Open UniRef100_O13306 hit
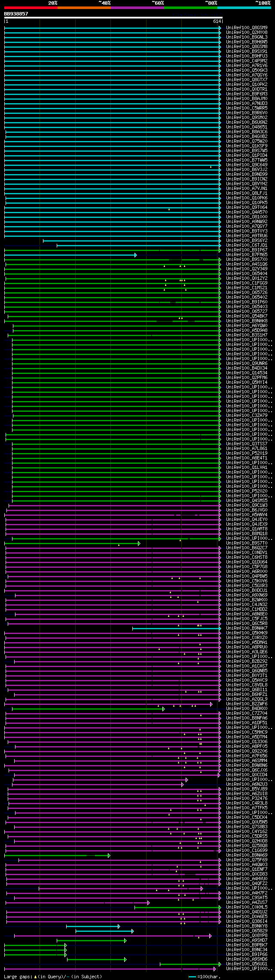This screenshot has width=275, height=980. (x=247, y=742)
